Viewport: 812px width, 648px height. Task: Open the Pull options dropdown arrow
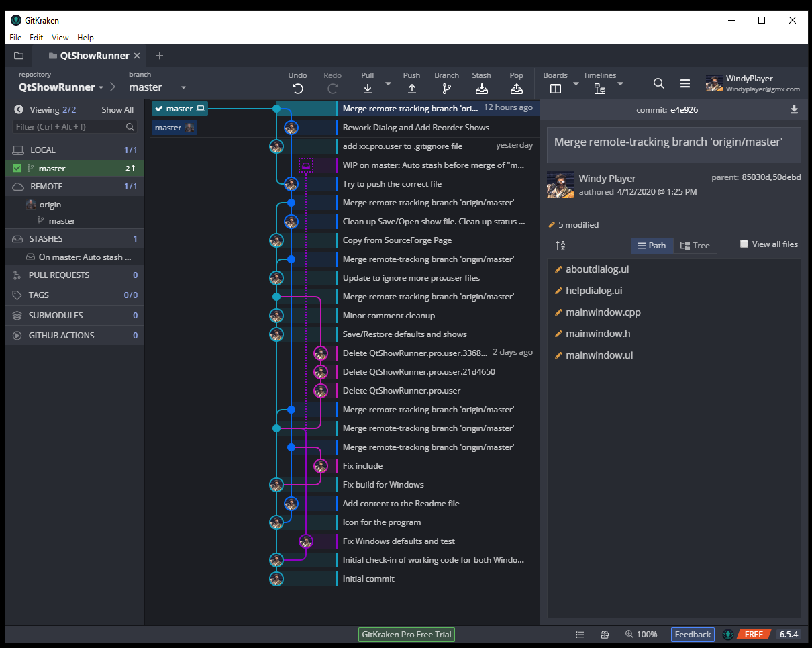click(x=388, y=83)
